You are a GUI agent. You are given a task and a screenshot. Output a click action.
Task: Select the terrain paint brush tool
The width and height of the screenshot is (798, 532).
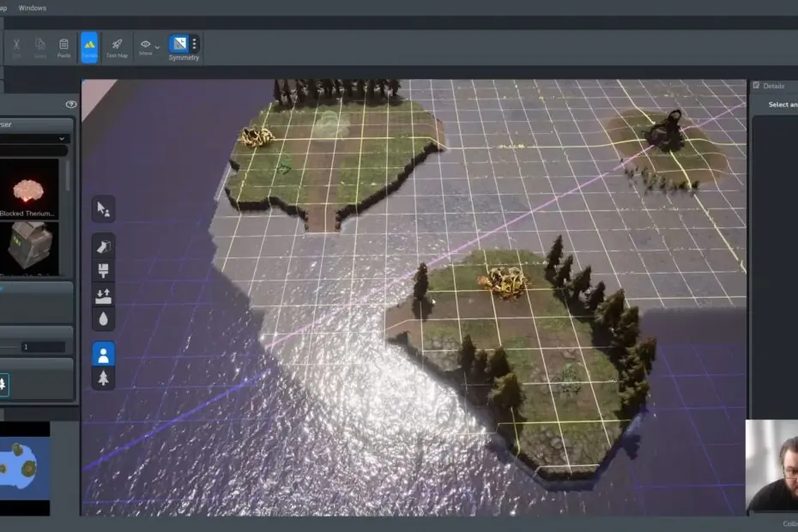(103, 271)
